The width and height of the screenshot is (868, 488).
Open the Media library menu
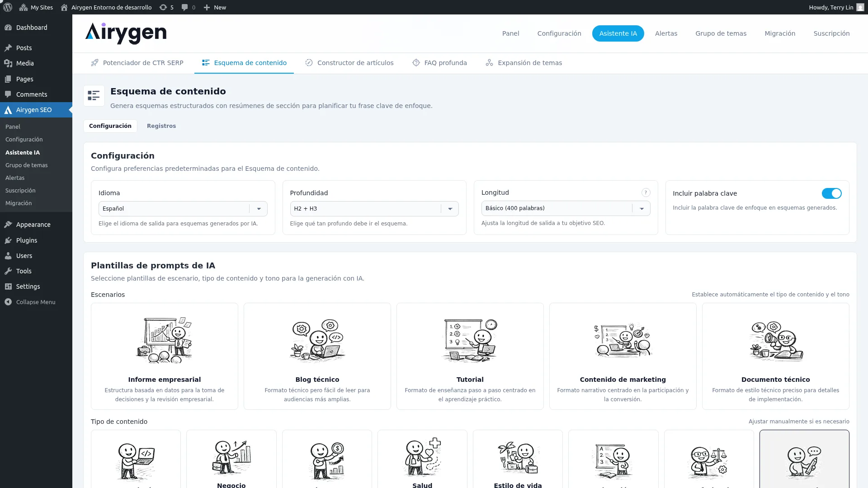[x=36, y=63]
